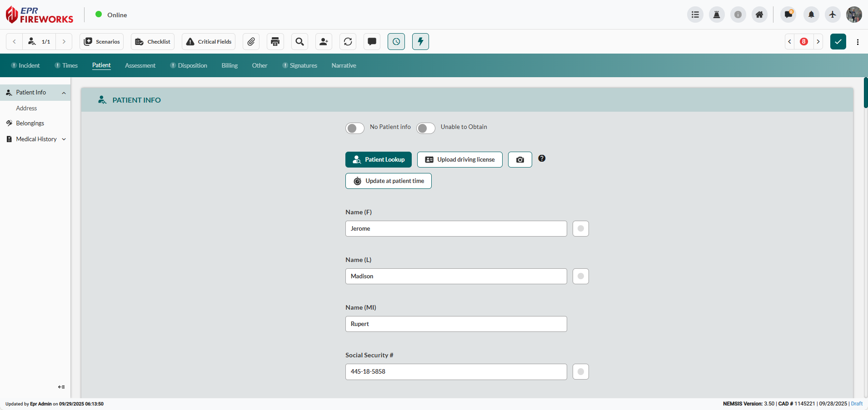Screen dimensions: 868x410
Task: Open the Narrative tab
Action: pyautogui.click(x=344, y=66)
